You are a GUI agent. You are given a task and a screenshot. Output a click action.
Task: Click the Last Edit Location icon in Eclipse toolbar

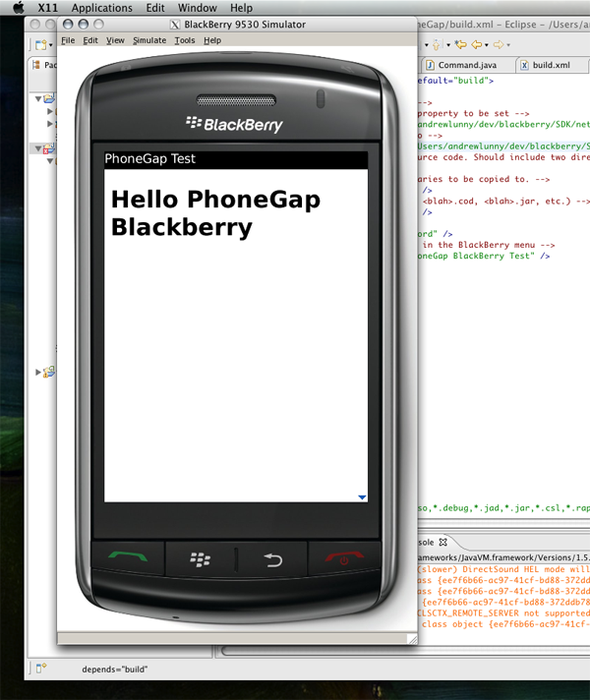[x=460, y=44]
